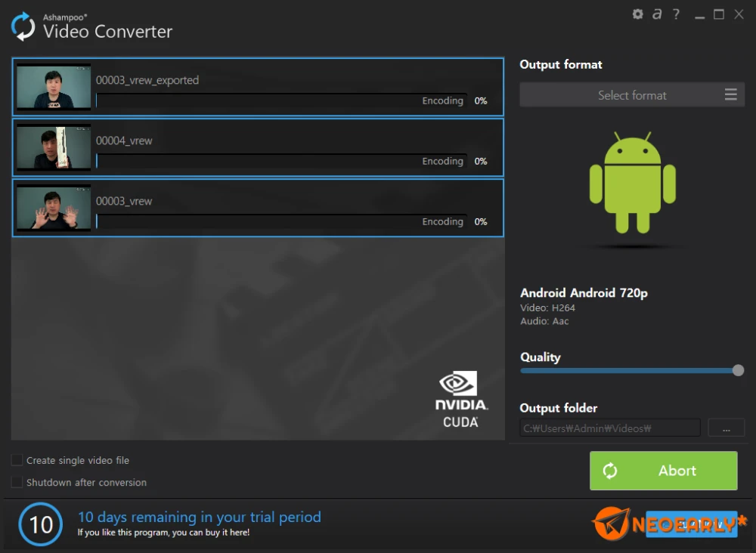Click the 'Video: H264' codec text
The width and height of the screenshot is (756, 553).
tap(547, 307)
